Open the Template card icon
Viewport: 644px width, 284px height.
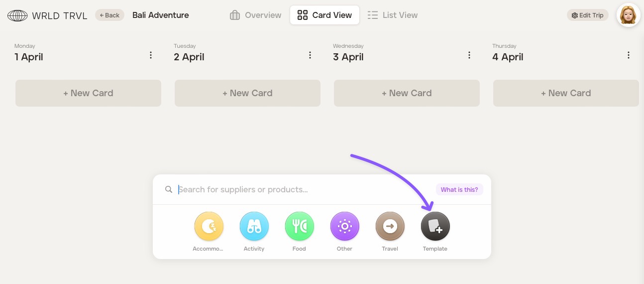pyautogui.click(x=435, y=227)
